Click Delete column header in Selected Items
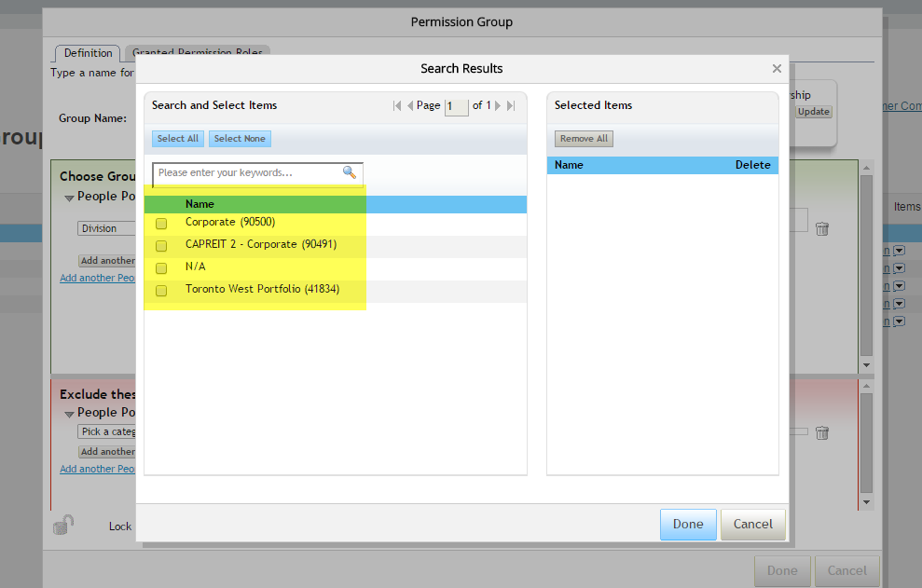 coord(752,165)
